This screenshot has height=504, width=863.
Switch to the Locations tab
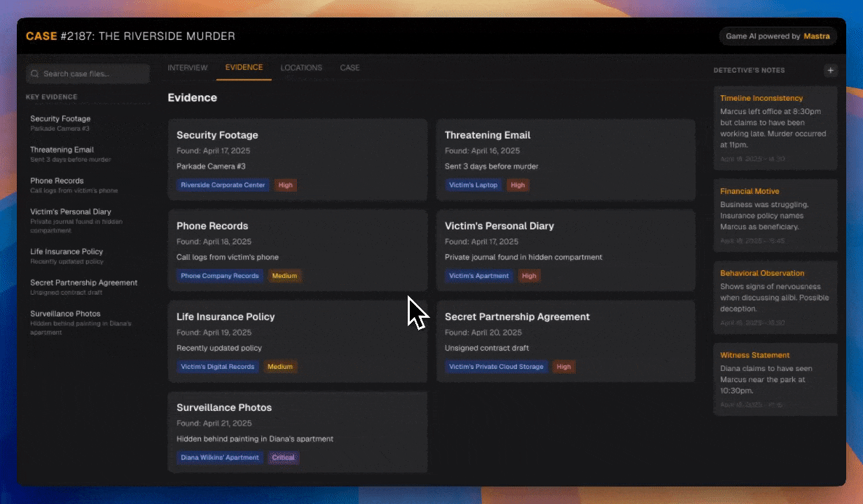tap(301, 68)
